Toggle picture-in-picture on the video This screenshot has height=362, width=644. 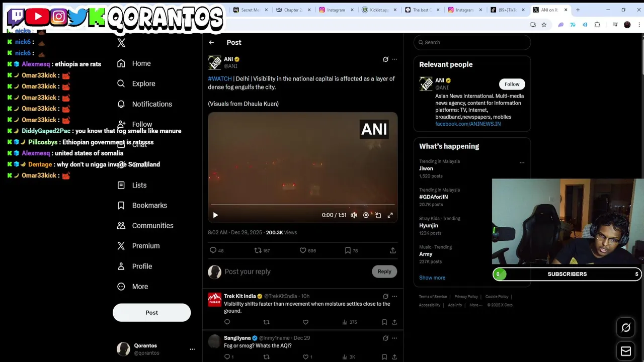pyautogui.click(x=378, y=215)
